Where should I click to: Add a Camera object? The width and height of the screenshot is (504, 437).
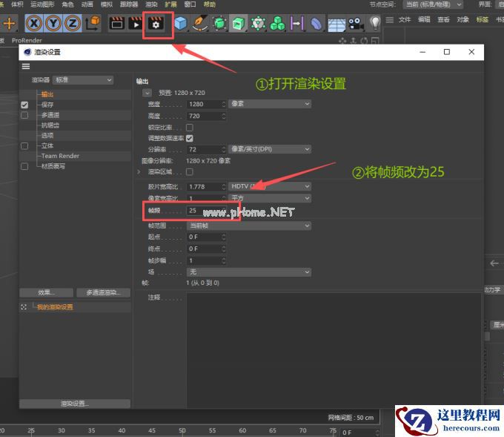[x=357, y=24]
